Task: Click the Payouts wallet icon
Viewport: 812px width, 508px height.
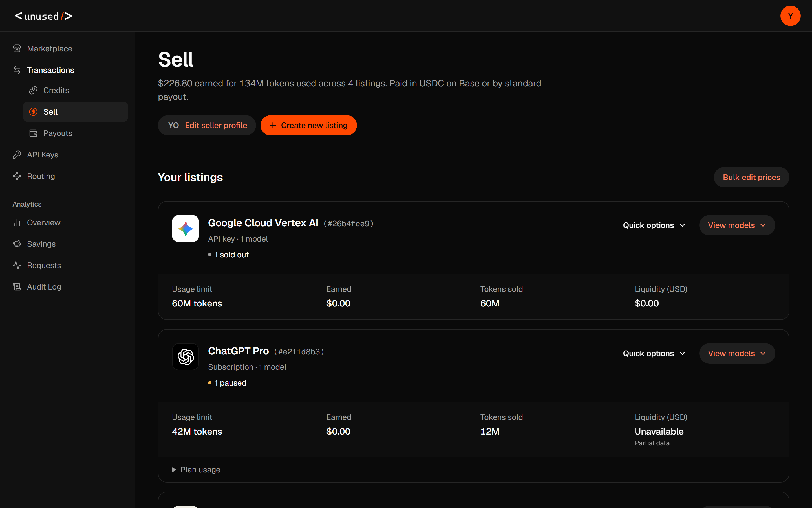Action: pos(33,133)
